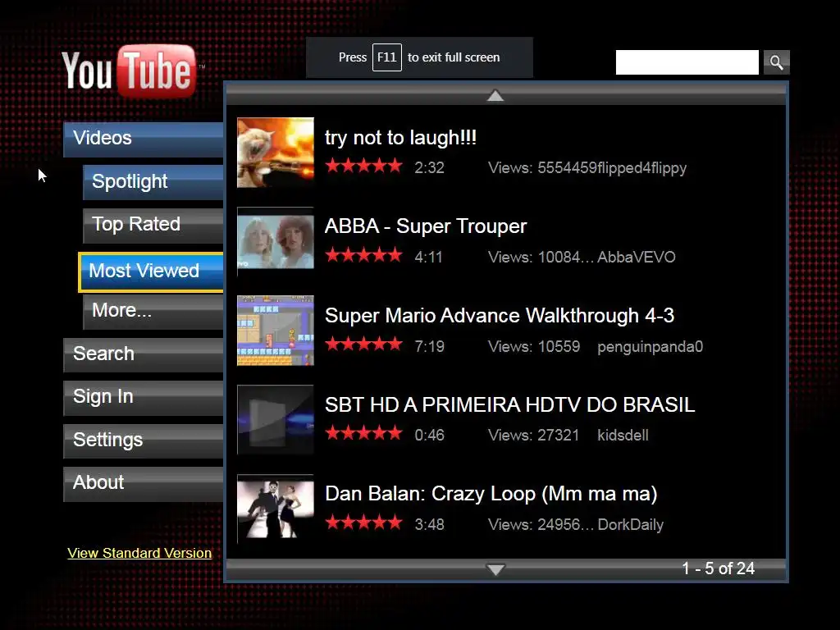Click the exit full screen notification banner
Screen dimensions: 840x630
click(x=419, y=57)
